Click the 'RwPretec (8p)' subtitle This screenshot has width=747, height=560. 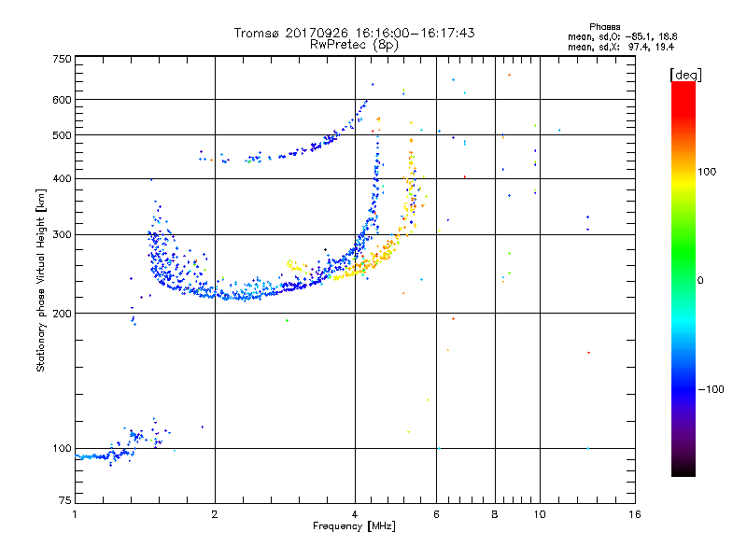(x=354, y=45)
